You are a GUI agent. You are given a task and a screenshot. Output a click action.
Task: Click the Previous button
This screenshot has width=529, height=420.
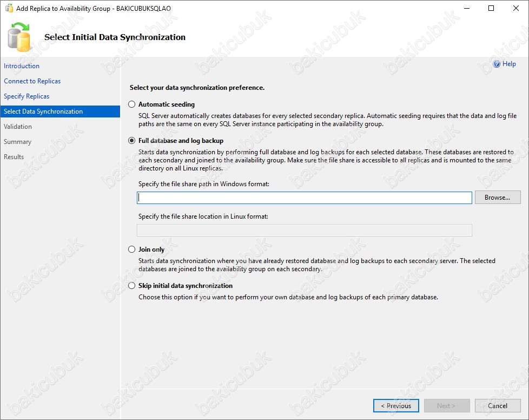click(x=396, y=406)
